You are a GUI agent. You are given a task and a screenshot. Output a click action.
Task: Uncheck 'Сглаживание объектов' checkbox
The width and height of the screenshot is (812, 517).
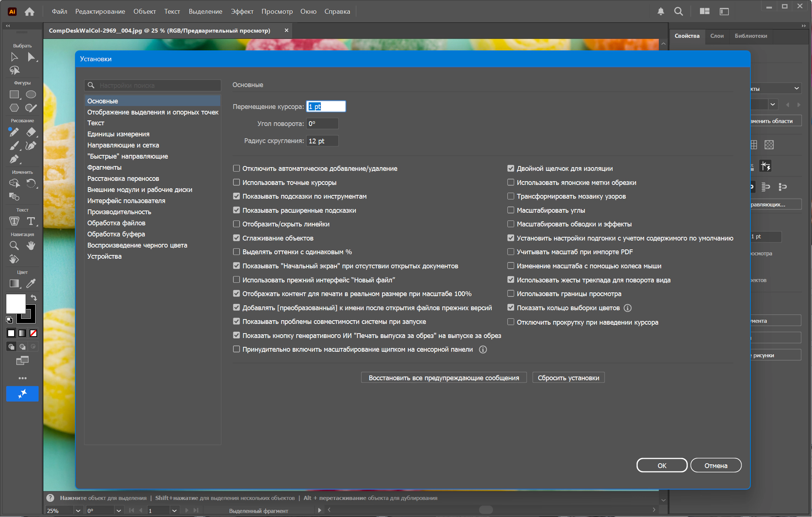click(236, 238)
